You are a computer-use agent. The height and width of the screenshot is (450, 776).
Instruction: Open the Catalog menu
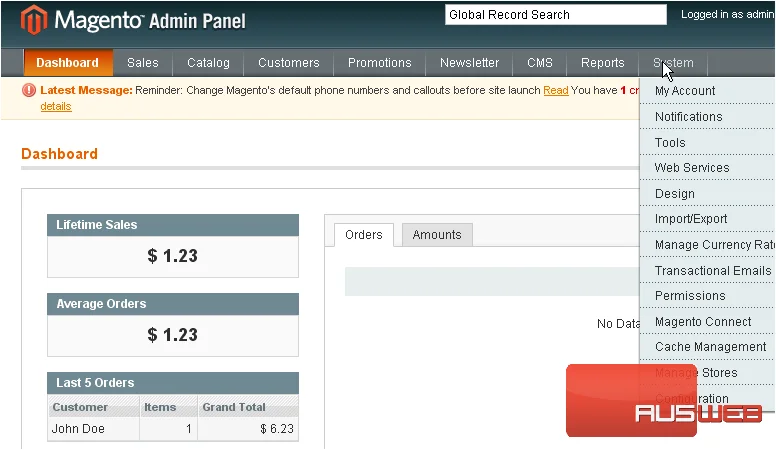click(208, 63)
